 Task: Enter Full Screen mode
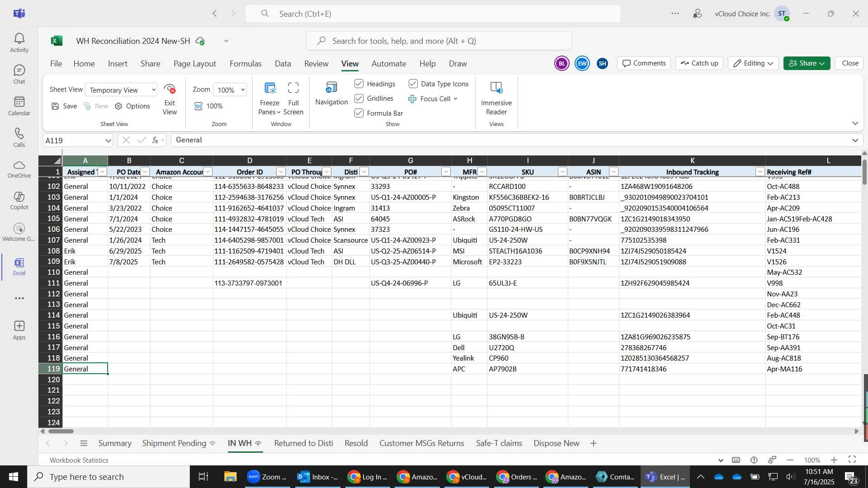(x=293, y=99)
